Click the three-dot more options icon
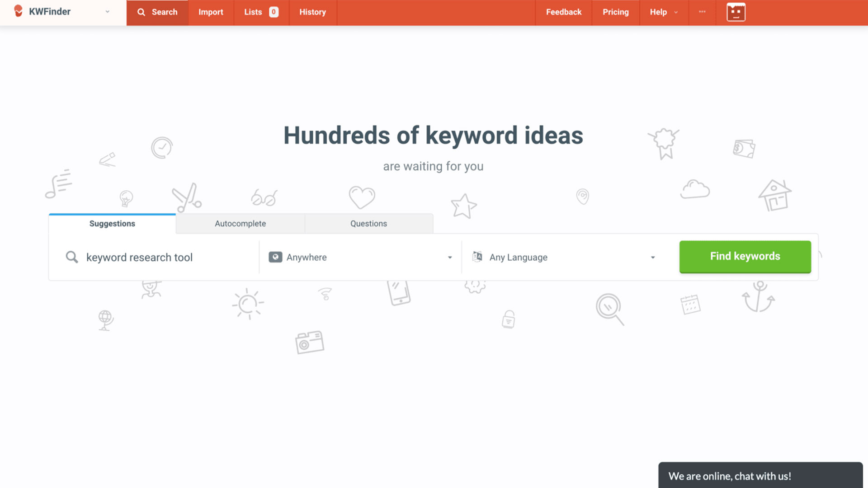 pyautogui.click(x=702, y=12)
